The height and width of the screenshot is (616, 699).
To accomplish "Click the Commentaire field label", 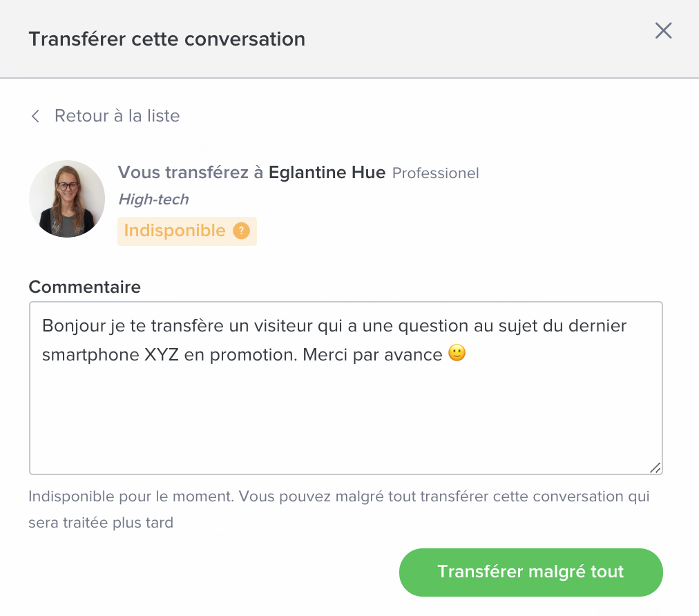I will click(x=85, y=287).
